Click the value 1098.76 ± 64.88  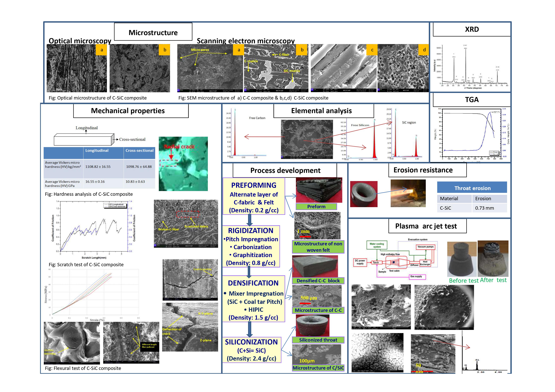pos(139,167)
